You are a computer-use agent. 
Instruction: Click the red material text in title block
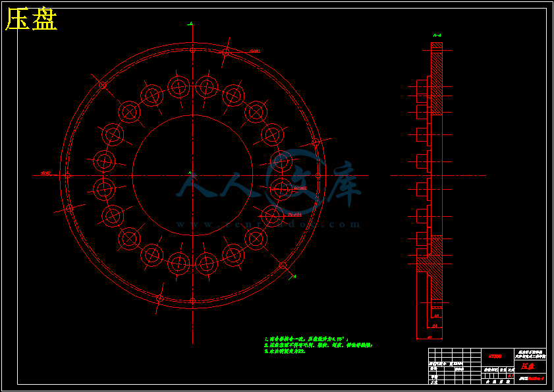[x=495, y=356]
